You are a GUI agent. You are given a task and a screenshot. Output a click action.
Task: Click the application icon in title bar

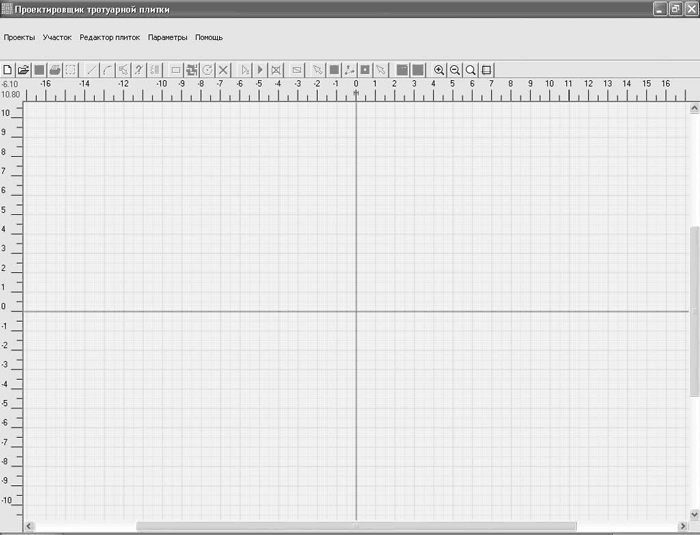tap(7, 9)
